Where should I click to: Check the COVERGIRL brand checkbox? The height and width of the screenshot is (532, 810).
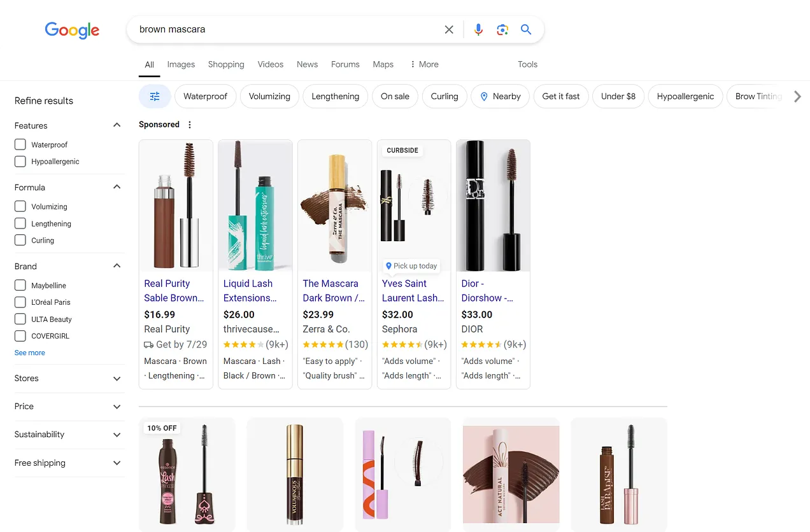[x=20, y=336]
